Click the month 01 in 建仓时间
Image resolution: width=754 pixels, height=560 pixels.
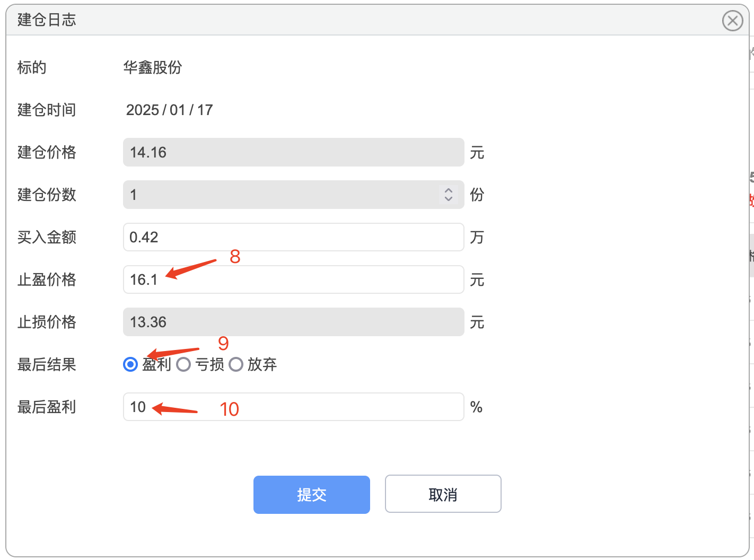[178, 110]
